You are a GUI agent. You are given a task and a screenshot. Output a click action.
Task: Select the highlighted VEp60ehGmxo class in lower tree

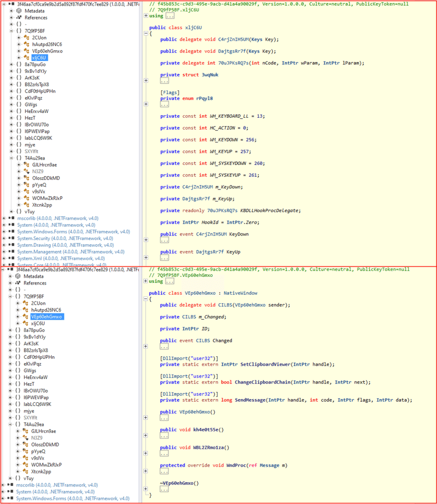(47, 317)
